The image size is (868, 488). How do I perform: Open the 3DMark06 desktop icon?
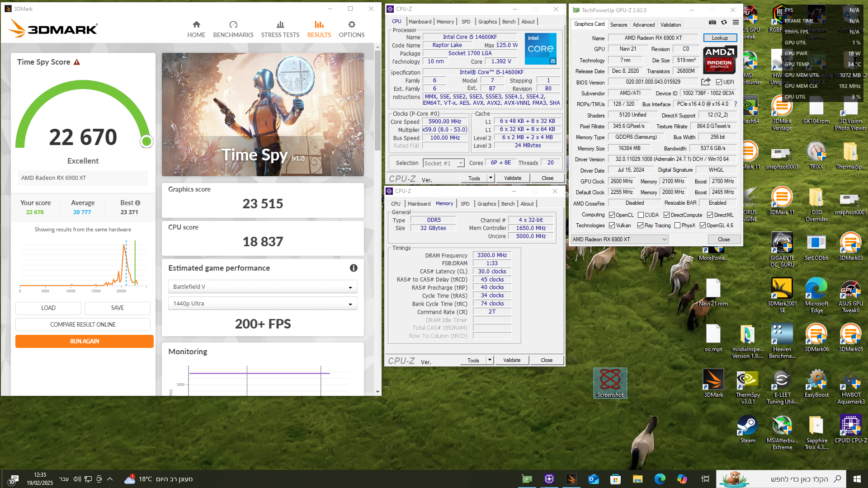pyautogui.click(x=816, y=338)
